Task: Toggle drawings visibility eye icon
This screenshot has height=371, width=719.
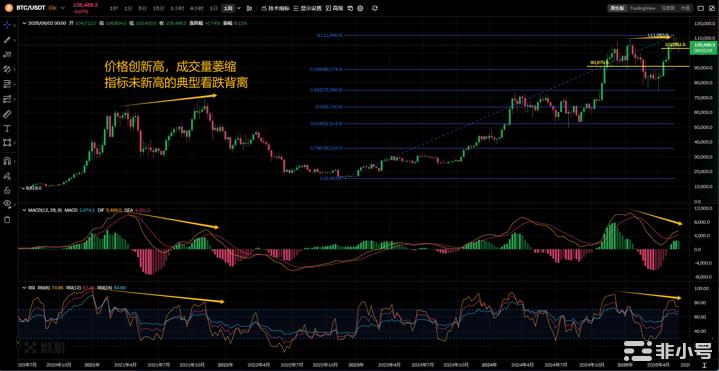Action: [x=7, y=203]
